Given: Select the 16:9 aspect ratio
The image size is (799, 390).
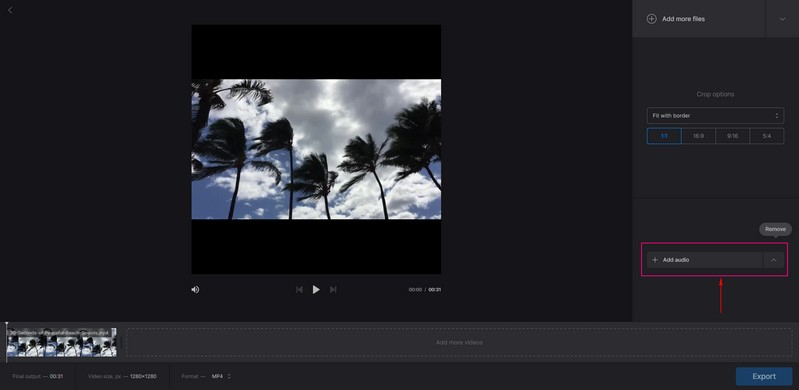Looking at the screenshot, I should click(x=698, y=136).
